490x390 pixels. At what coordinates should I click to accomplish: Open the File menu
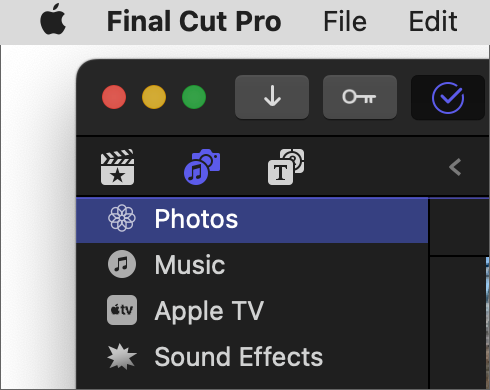[x=345, y=21]
